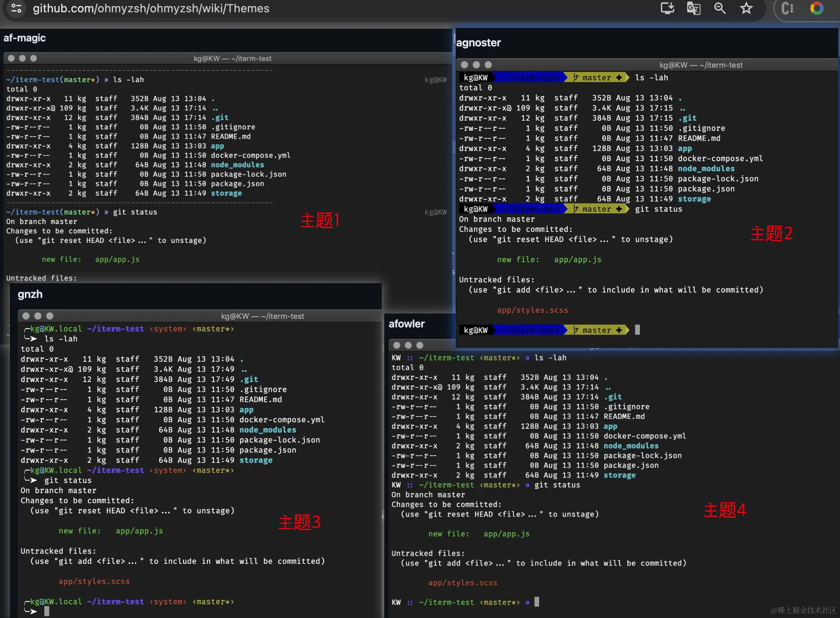Focus the github.com/ohmyzsh address bar
The height and width of the screenshot is (618, 840).
[x=151, y=8]
